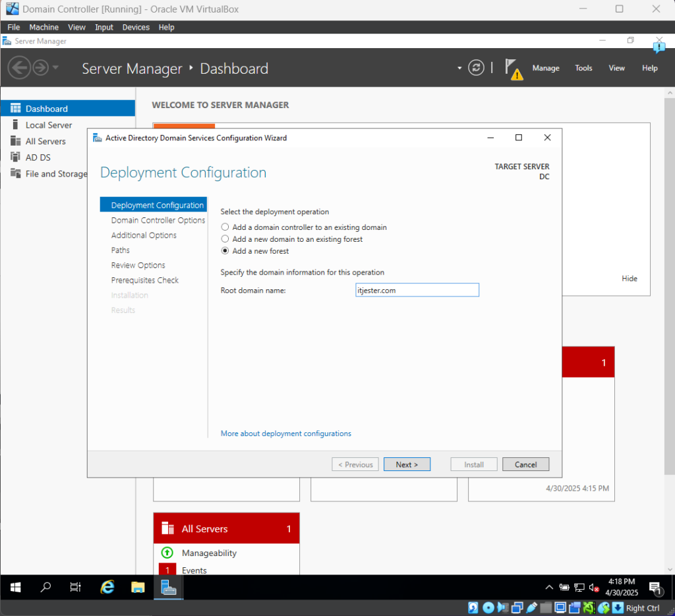Refresh the Server Manager dashboard

(x=476, y=68)
